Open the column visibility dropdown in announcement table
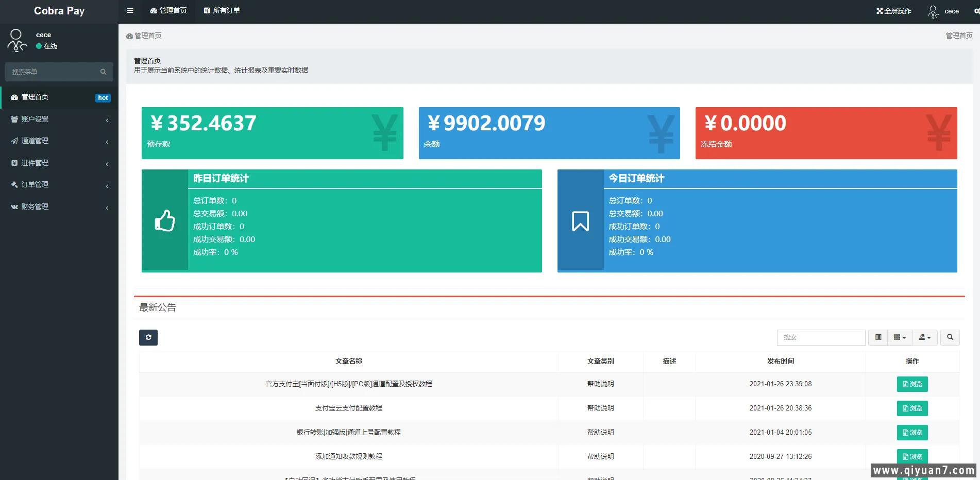The image size is (980, 480). [900, 337]
